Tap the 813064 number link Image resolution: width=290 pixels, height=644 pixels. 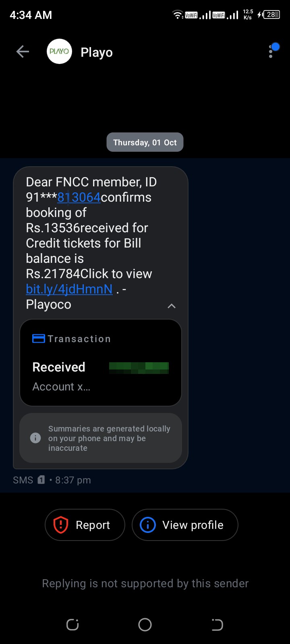tap(79, 197)
